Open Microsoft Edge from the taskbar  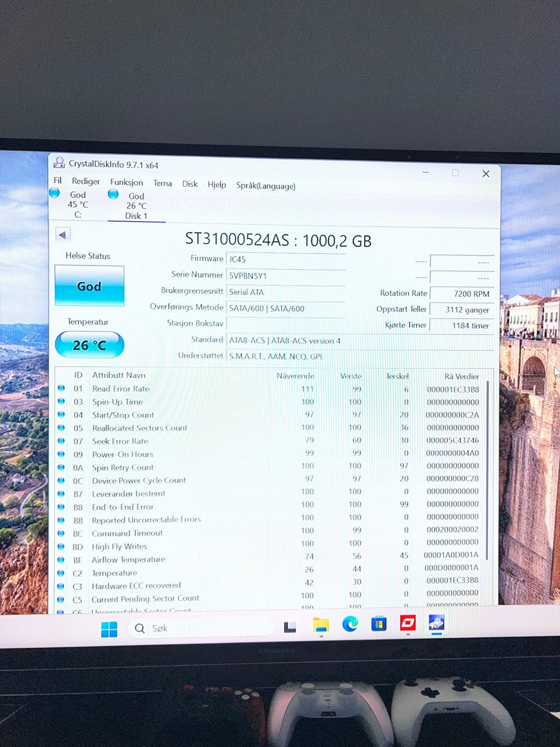(x=350, y=624)
